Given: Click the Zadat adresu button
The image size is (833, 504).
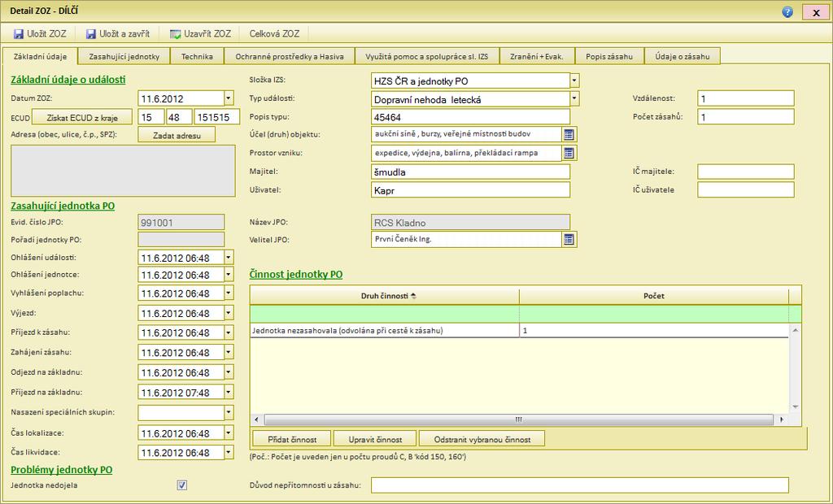Looking at the screenshot, I should point(177,135).
